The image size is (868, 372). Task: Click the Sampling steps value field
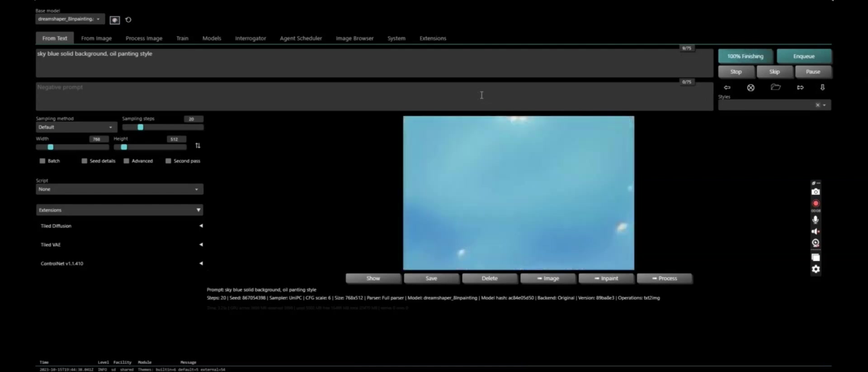(x=193, y=119)
